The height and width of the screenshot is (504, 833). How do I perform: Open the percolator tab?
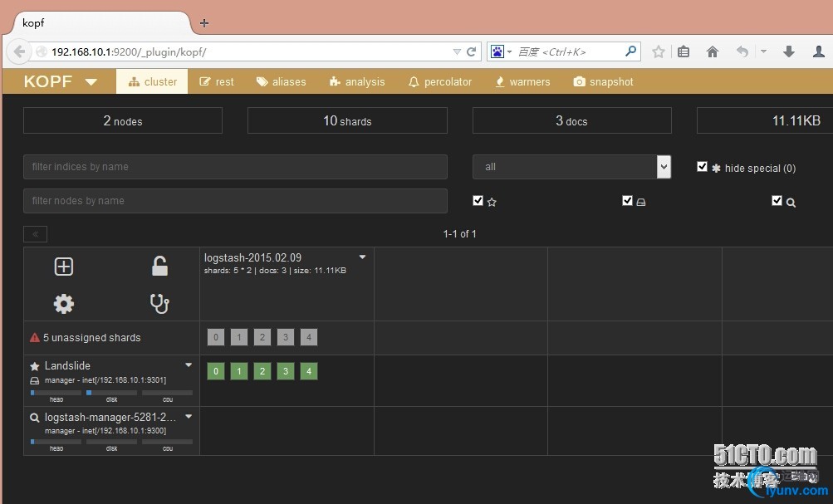440,82
